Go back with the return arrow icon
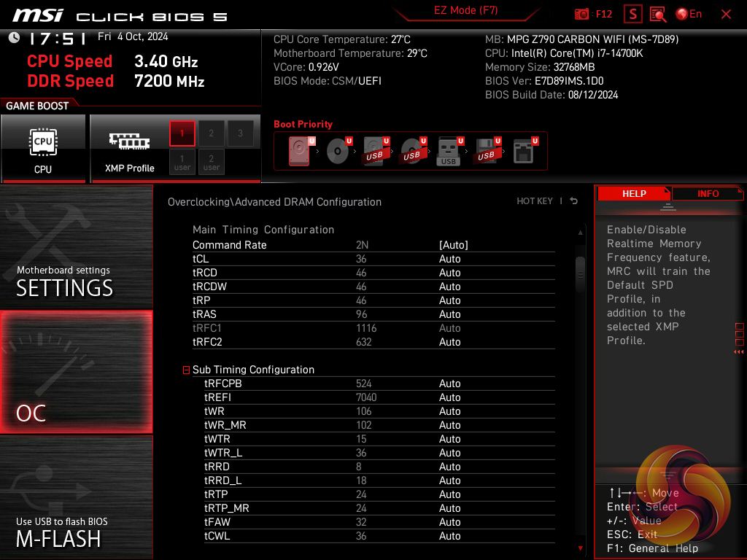This screenshot has height=560, width=747. click(574, 201)
